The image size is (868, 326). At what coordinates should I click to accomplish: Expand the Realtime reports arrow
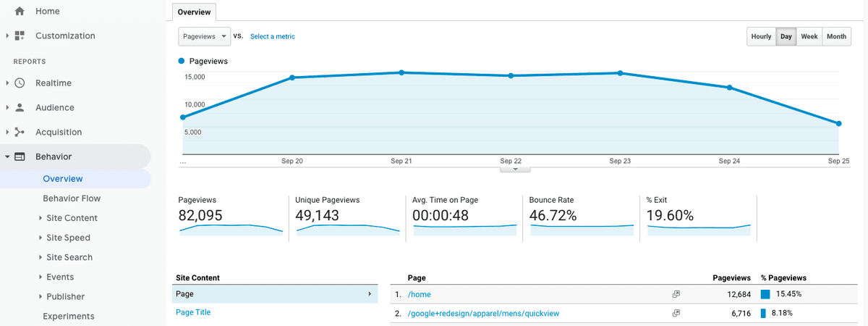(x=7, y=83)
